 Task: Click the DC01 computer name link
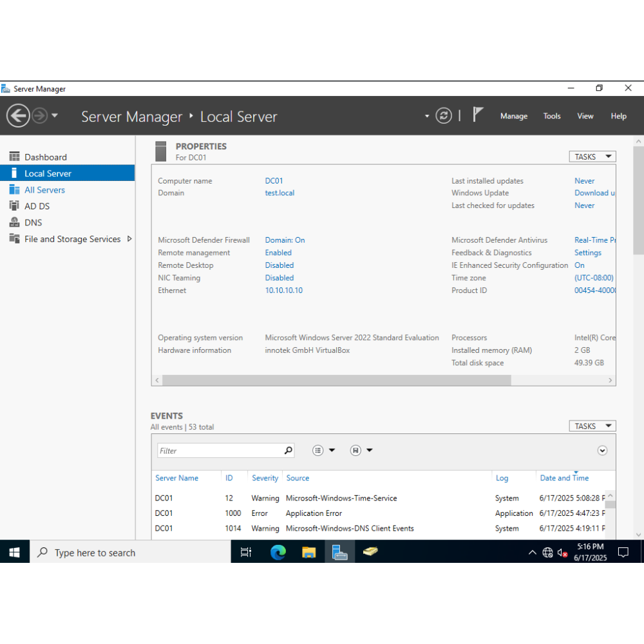click(274, 181)
